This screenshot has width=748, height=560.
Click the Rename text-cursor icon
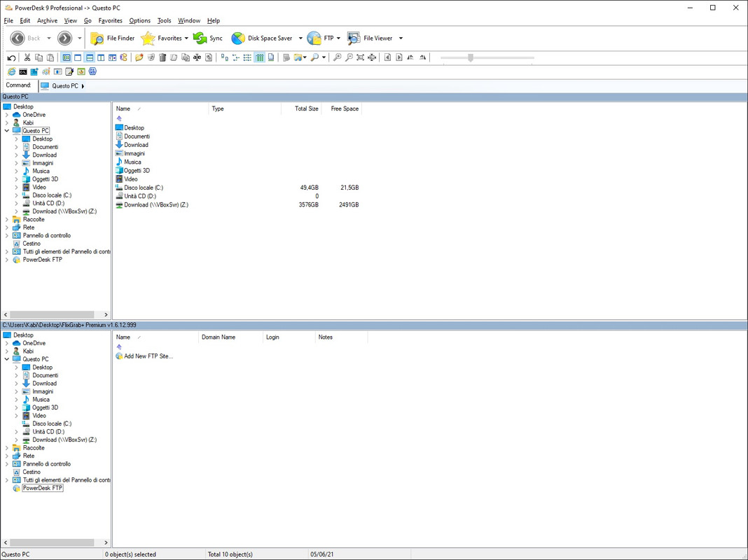[197, 57]
